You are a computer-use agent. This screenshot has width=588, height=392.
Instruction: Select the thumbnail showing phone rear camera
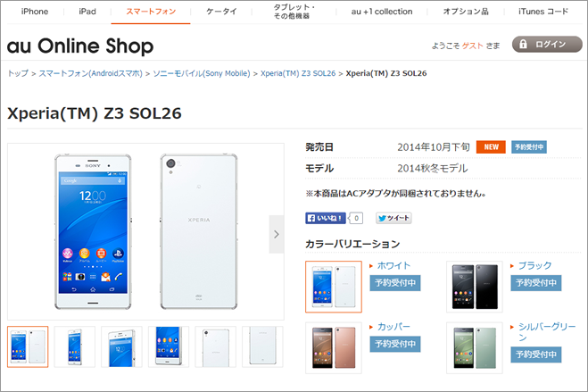coord(216,346)
